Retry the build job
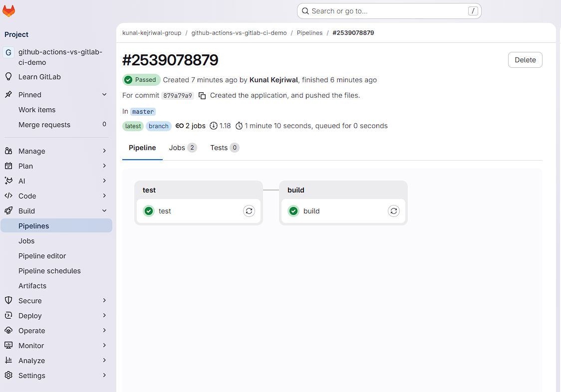Viewport: 561px width, 392px height. [x=394, y=211]
